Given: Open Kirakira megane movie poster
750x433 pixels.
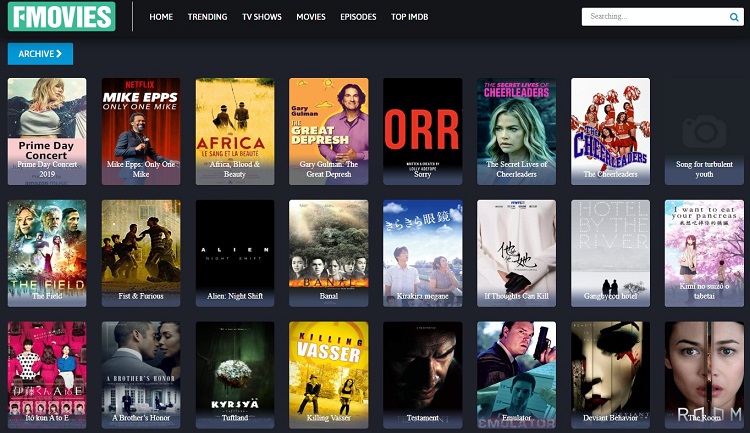Looking at the screenshot, I should (423, 253).
